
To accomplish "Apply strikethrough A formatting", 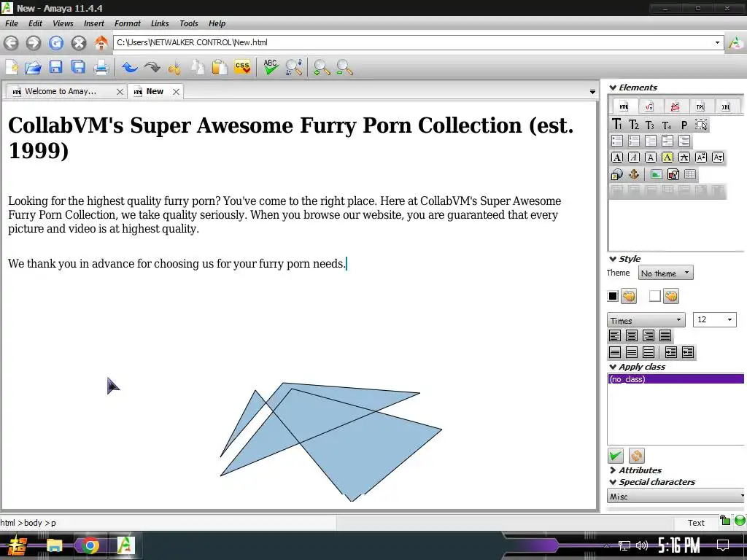I will [x=684, y=157].
